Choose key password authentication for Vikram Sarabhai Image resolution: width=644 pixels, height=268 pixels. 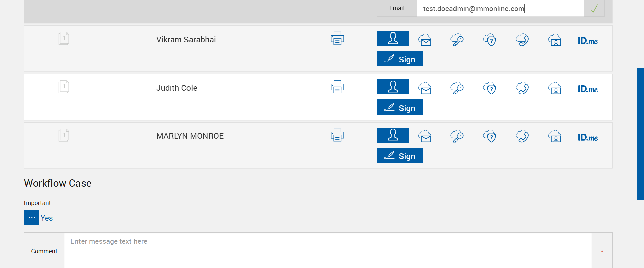pos(457,40)
